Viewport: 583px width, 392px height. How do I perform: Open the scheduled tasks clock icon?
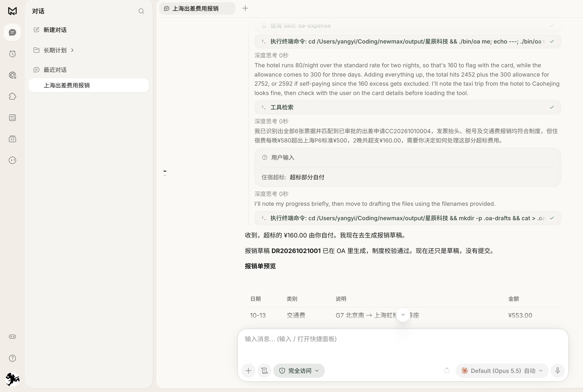pyautogui.click(x=12, y=54)
